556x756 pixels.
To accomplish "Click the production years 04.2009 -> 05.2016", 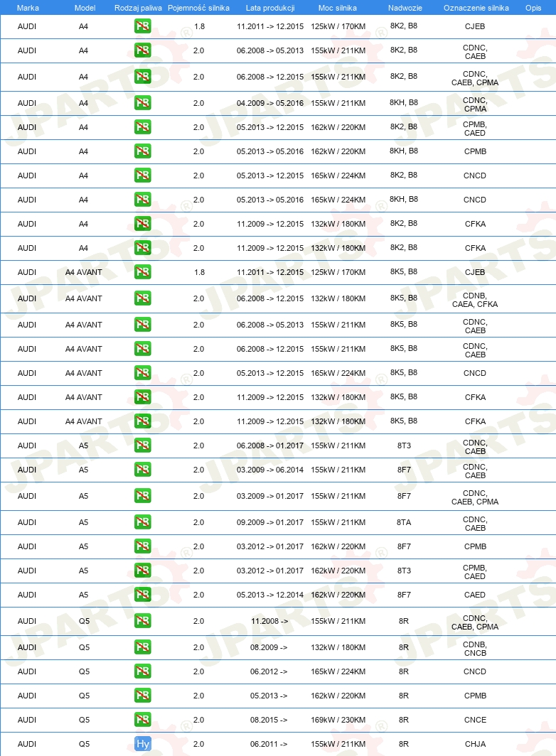I will [269, 103].
